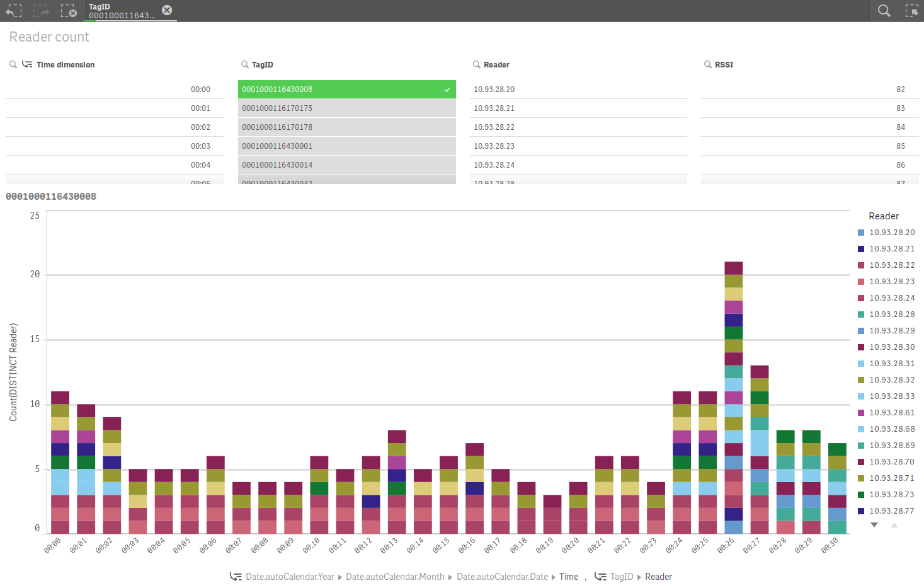Click the Reader count sheet title
Viewport: 924px width, 588px height.
click(49, 37)
